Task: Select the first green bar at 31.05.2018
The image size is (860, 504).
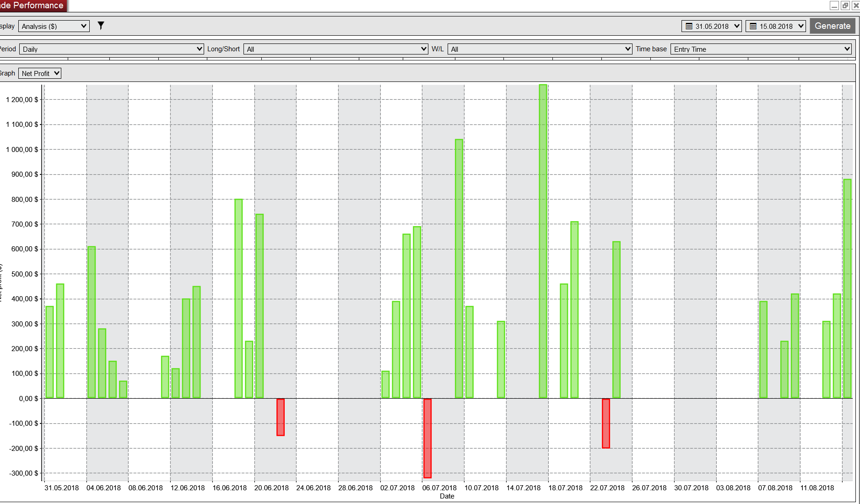Action: [x=49, y=352]
